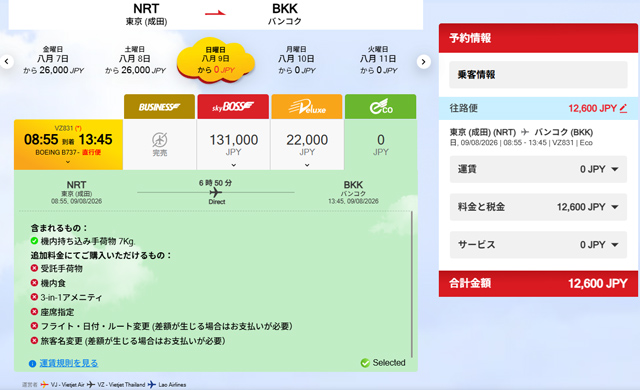Viewport: 640px width, 390px height.
Task: Edit outbound flight with pencil icon
Action: tap(623, 108)
